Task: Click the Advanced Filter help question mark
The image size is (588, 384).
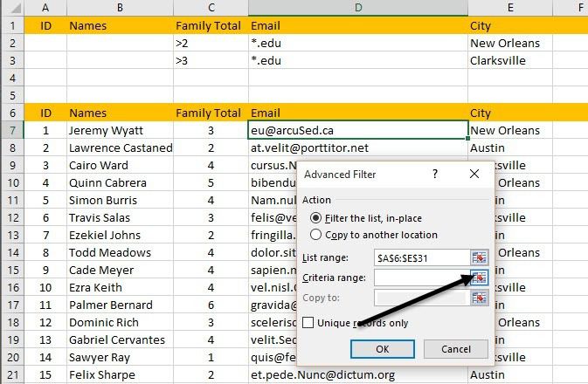Action: pyautogui.click(x=434, y=174)
